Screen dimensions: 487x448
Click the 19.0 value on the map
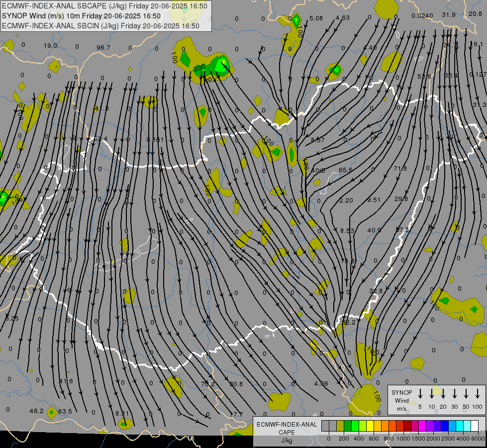coord(50,46)
